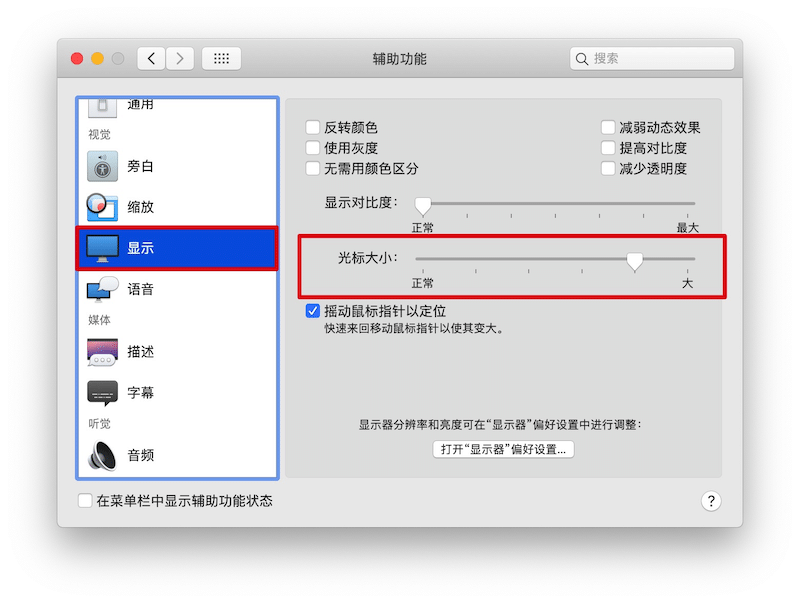Click 快速来回移动鼠标指针以使其变大 description text
The width and height of the screenshot is (800, 603).
click(x=415, y=329)
